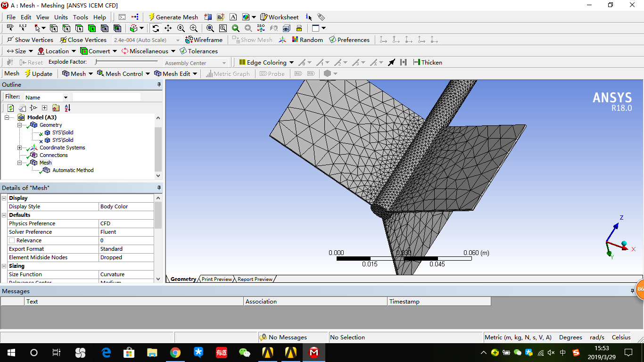Open the Units menu
This screenshot has width=644, height=362.
[x=61, y=17]
